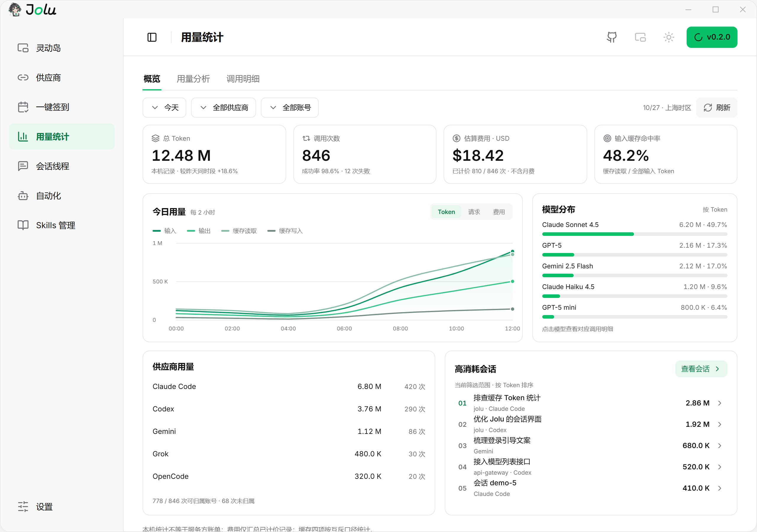Viewport: 757px width, 532px height.
Task: Switch chart to 费用 view
Action: click(x=499, y=212)
